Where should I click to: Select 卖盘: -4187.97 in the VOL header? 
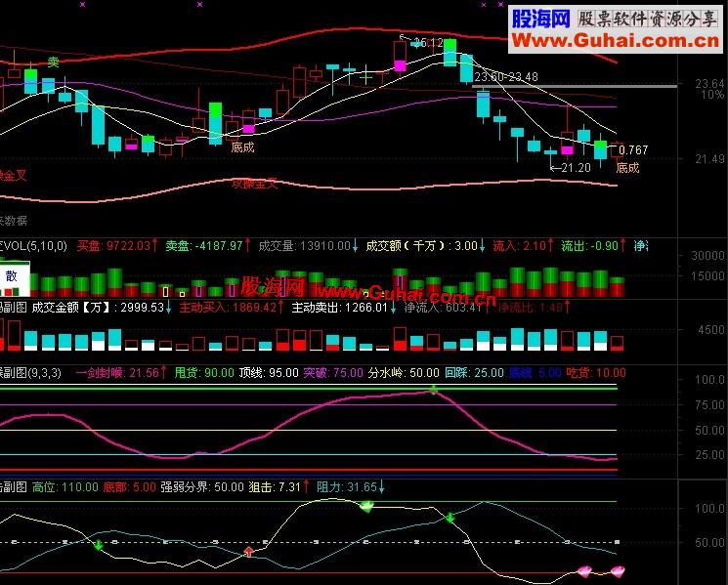tap(208, 245)
